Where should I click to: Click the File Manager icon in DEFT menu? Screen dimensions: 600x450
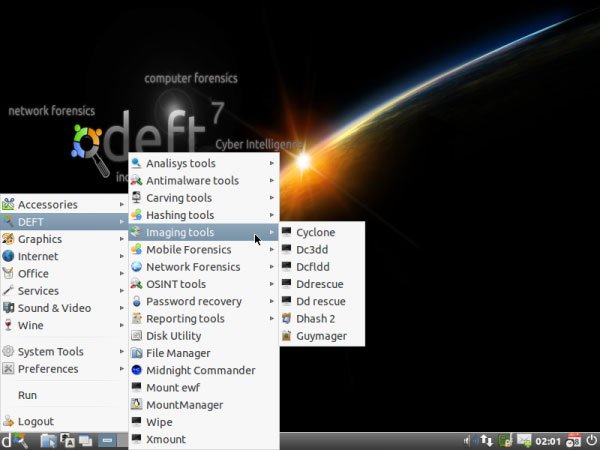pyautogui.click(x=136, y=353)
